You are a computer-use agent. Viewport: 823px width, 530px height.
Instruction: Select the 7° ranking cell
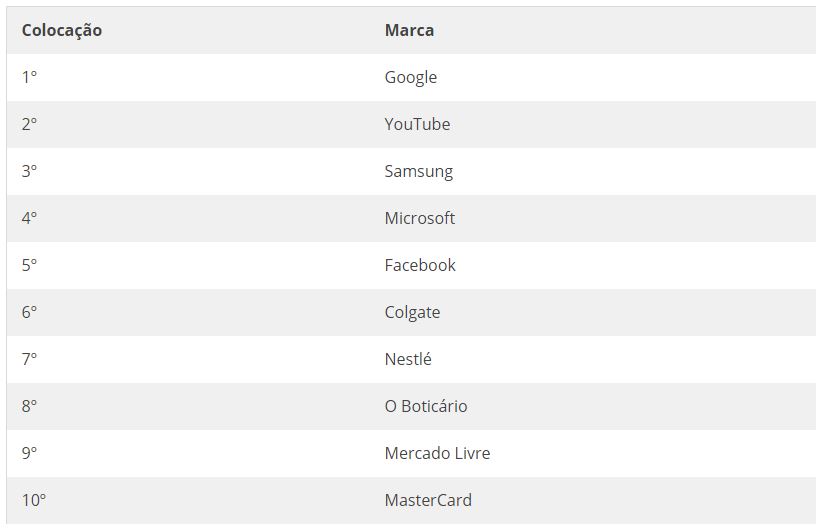pyautogui.click(x=29, y=359)
